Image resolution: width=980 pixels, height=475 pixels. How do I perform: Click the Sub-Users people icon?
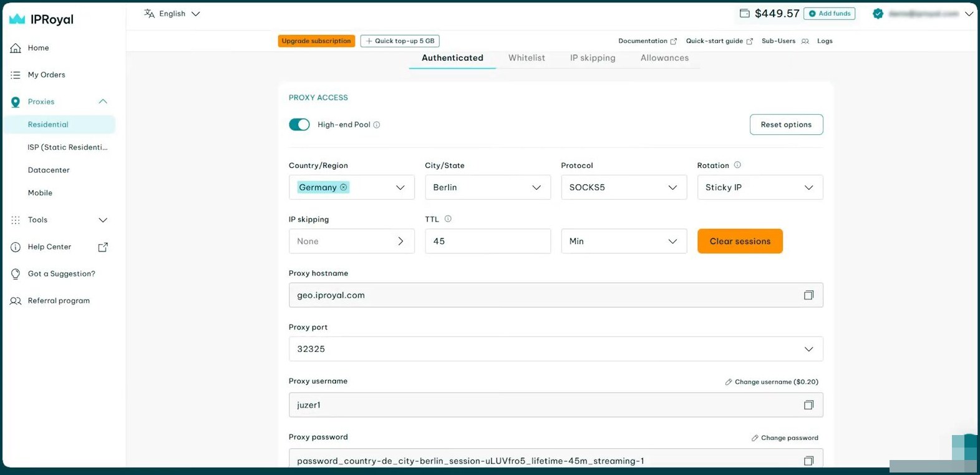click(805, 41)
